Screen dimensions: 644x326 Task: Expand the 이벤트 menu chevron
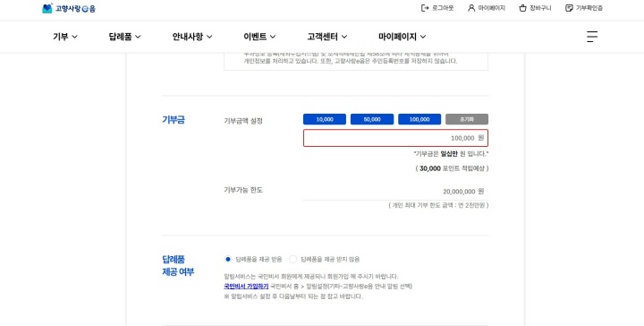(273, 37)
